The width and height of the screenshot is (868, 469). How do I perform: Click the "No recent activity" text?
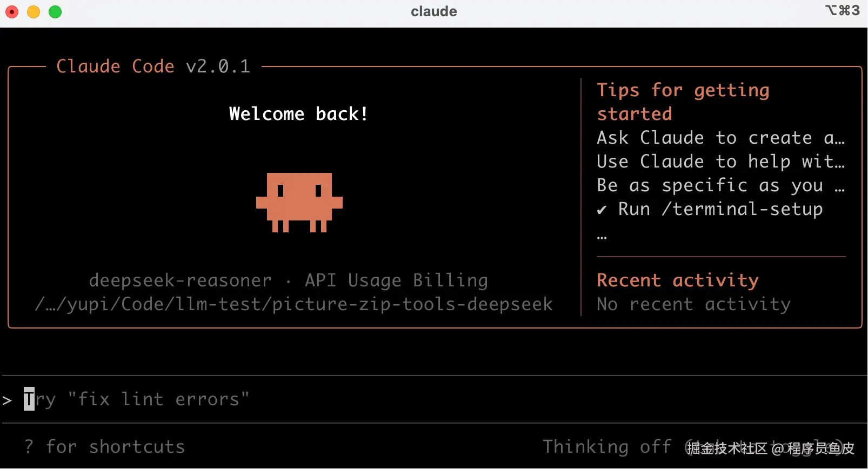[694, 304]
